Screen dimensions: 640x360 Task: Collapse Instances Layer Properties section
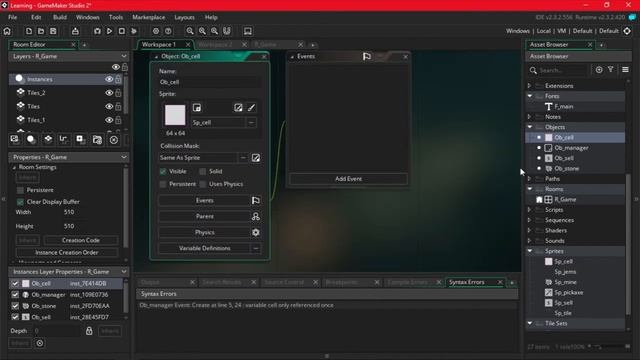[x=124, y=272]
